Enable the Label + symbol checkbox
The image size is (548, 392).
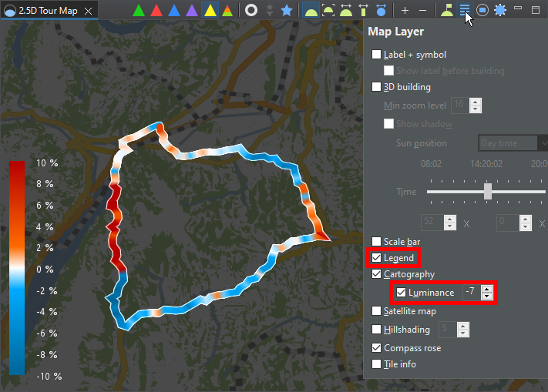point(376,55)
